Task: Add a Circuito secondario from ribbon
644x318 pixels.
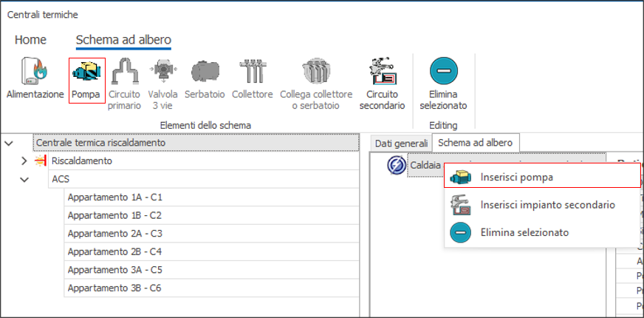Action: 382,73
